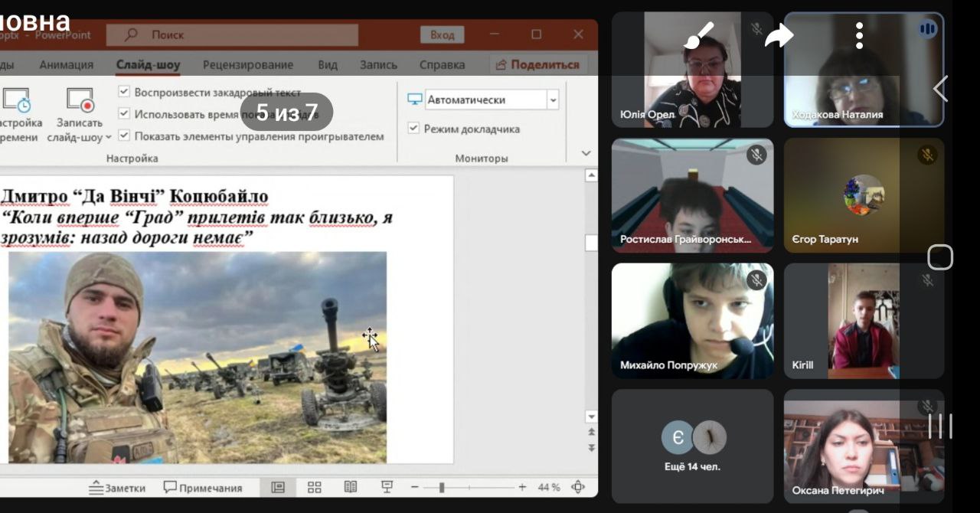Click the Поделиться share button

coord(537,65)
